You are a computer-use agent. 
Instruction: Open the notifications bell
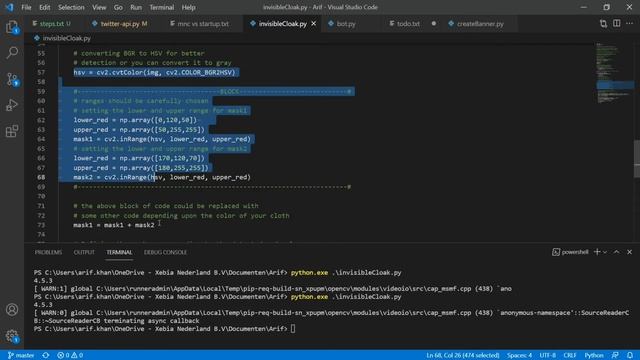point(630,355)
